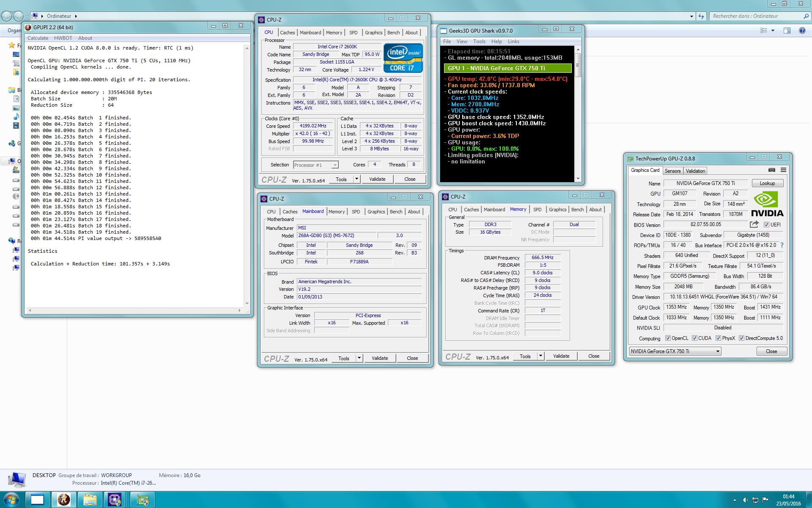812x508 pixels.
Task: Click the Network icon in Explorer sidebar
Action: 12,240
